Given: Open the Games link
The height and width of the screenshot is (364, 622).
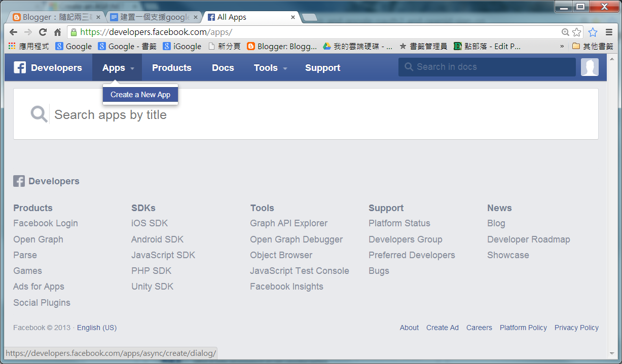Looking at the screenshot, I should pyautogui.click(x=27, y=271).
